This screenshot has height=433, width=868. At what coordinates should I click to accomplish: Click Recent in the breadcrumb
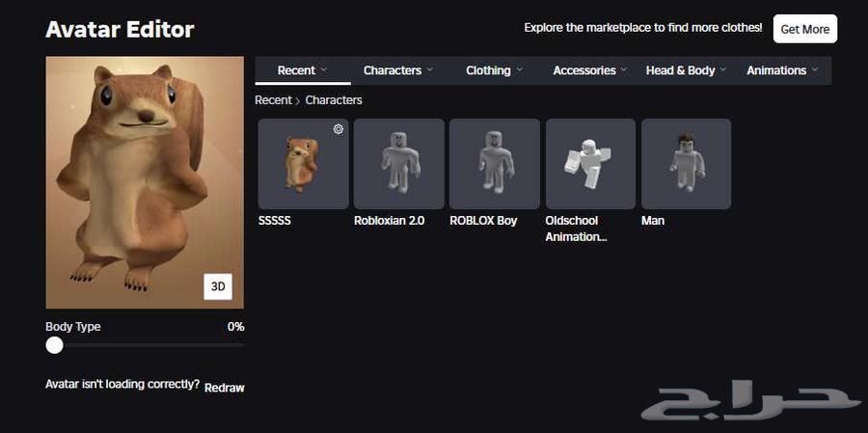(273, 100)
